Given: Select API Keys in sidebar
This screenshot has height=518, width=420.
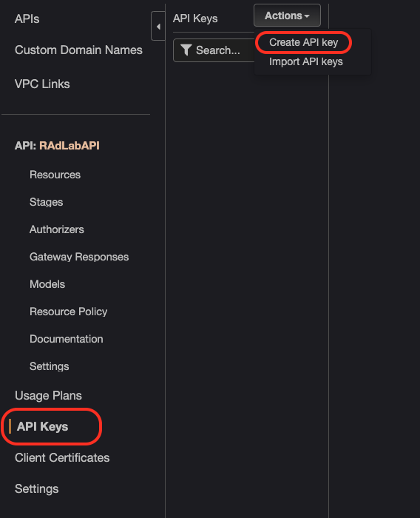Looking at the screenshot, I should [x=43, y=426].
